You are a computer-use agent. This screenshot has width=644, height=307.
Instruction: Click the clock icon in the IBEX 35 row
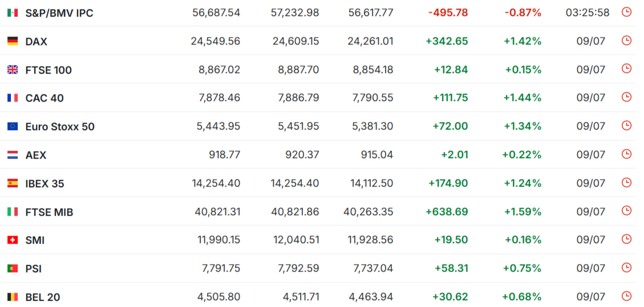click(626, 183)
